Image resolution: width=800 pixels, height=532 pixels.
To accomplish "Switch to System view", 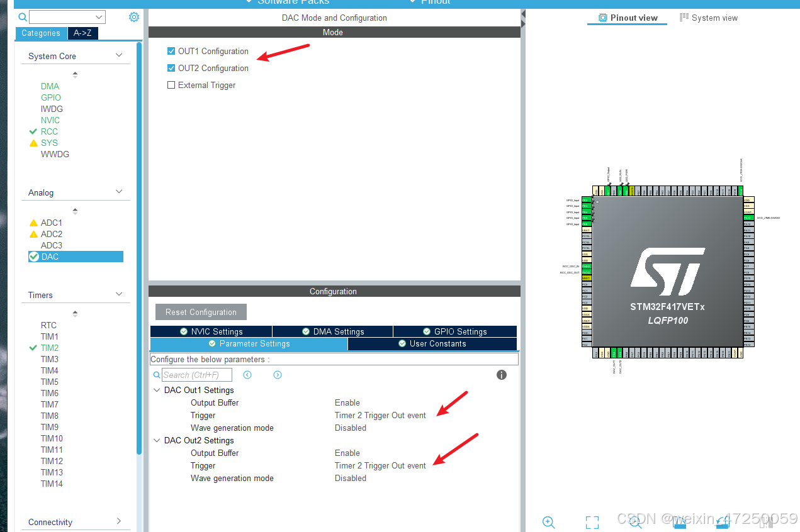I will [709, 18].
